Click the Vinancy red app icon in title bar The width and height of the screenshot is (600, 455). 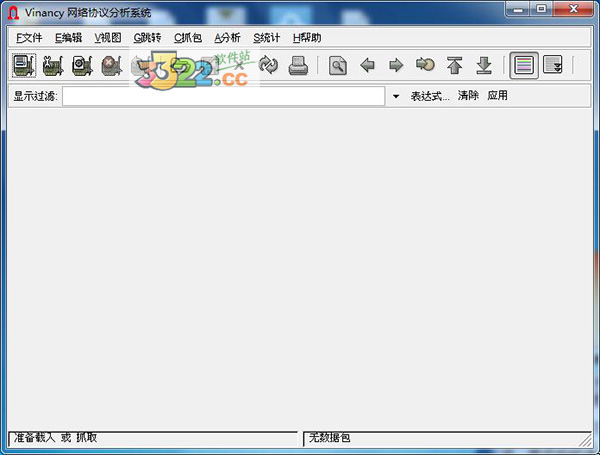point(13,13)
